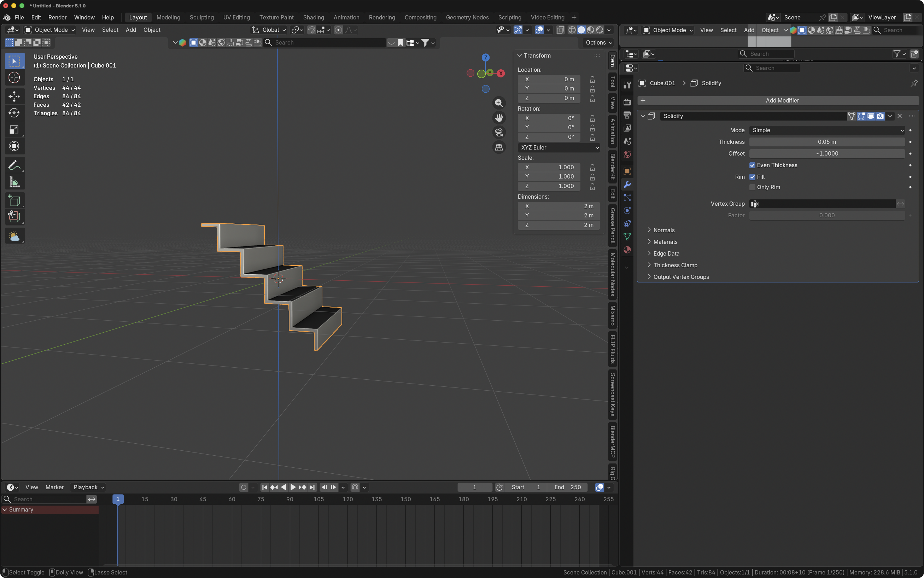
Task: Toggle camera view with the camera gizmo
Action: tap(499, 132)
